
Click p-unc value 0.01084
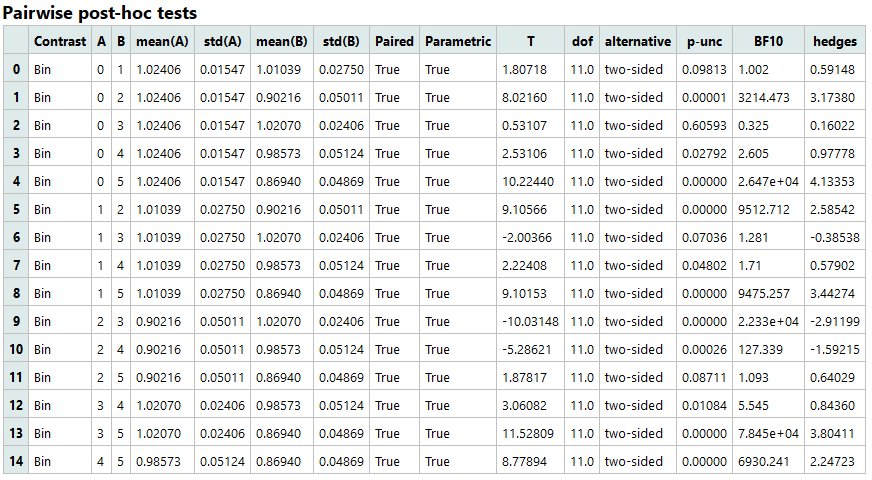[x=704, y=405]
